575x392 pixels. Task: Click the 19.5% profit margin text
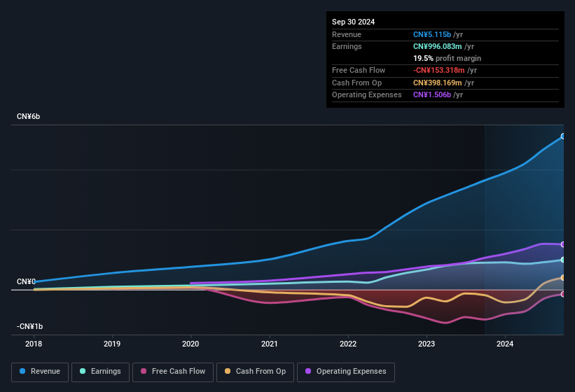pyautogui.click(x=447, y=58)
